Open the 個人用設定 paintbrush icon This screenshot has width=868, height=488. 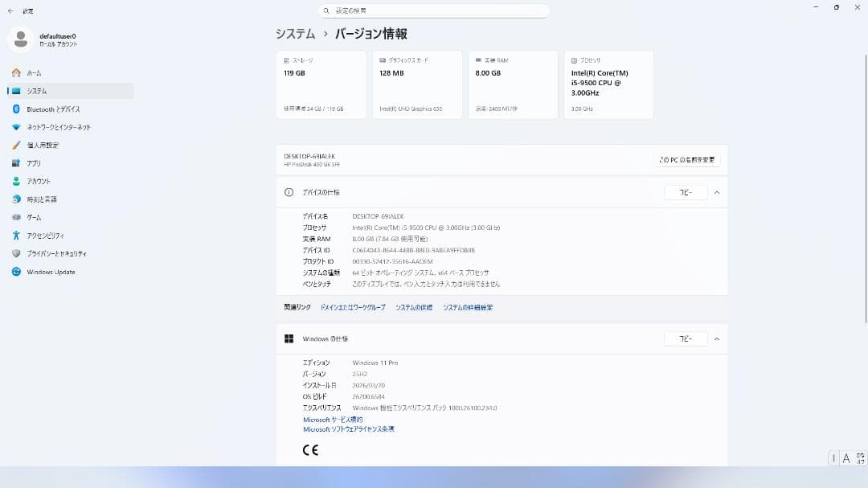16,146
